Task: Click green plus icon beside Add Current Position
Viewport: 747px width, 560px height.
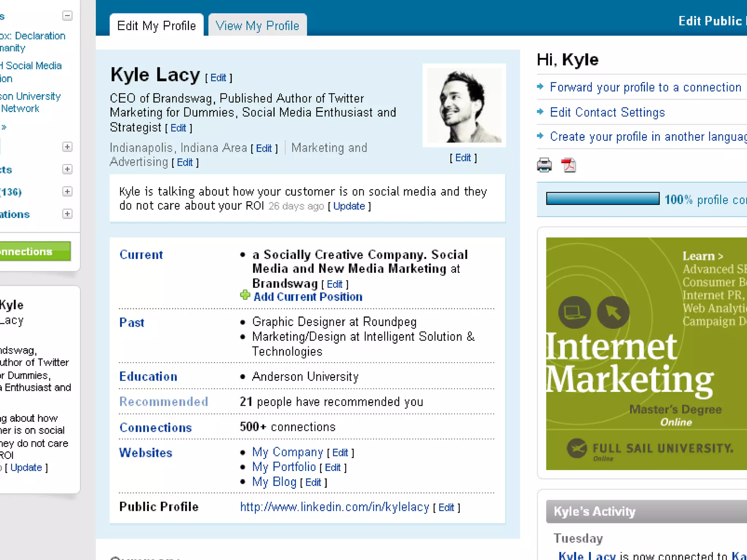Action: click(245, 295)
